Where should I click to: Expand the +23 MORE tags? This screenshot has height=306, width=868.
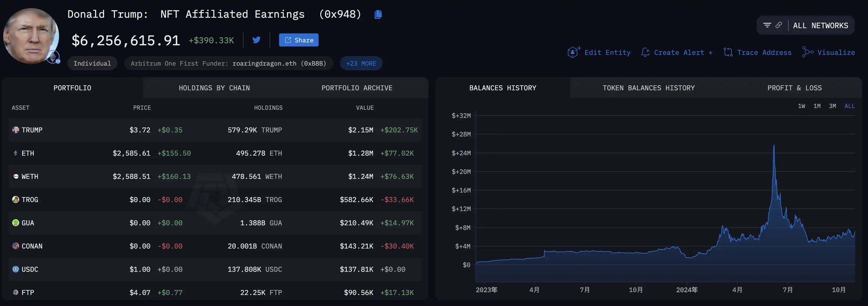361,63
